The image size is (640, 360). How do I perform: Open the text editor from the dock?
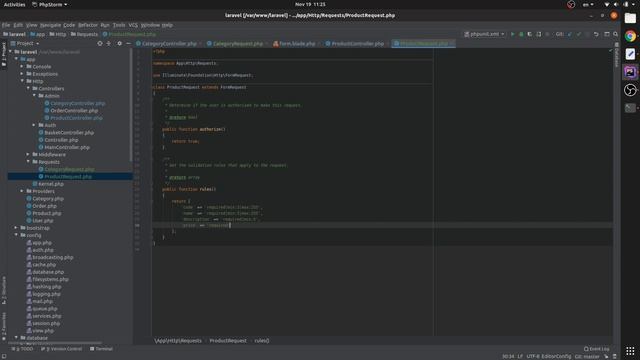click(630, 54)
